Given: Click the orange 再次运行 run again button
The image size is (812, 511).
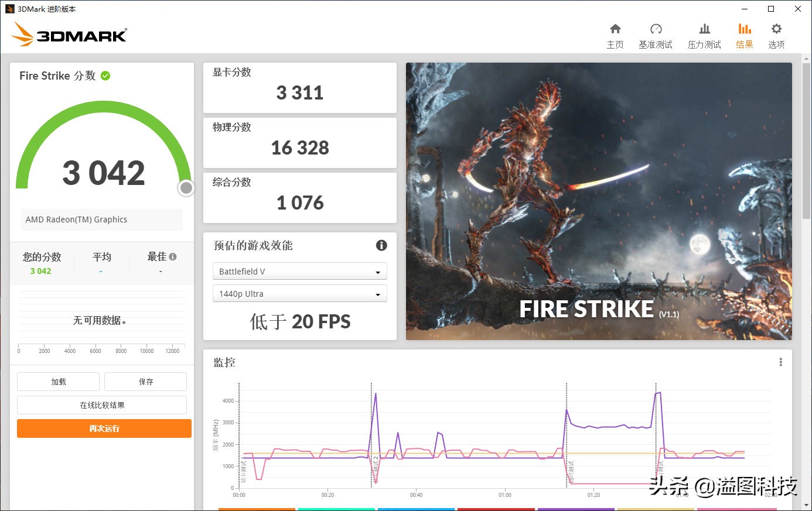Looking at the screenshot, I should tap(104, 428).
